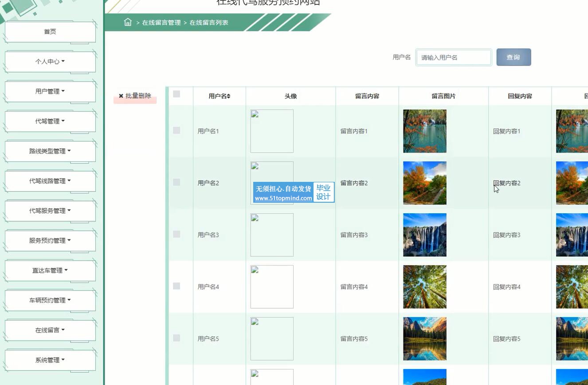Screen dimensions: 588x385
Task: Open the mountain lake image for 留言内容5
Action: click(x=425, y=338)
